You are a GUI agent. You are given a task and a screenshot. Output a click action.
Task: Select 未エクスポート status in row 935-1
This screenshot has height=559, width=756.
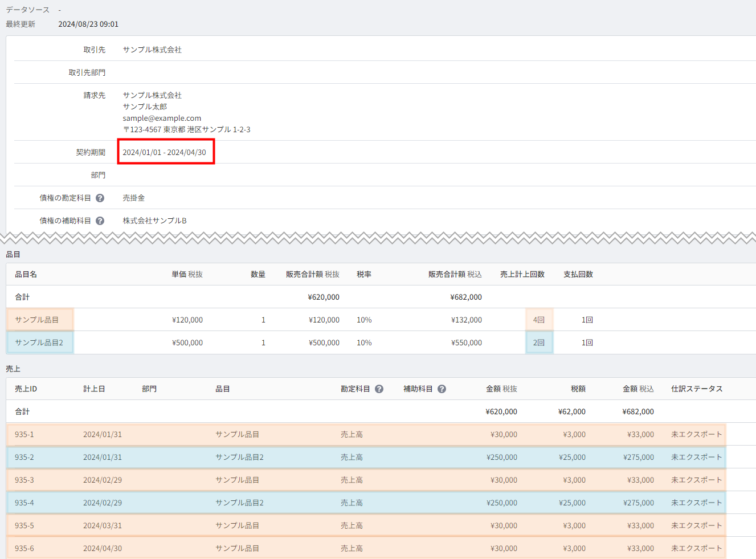point(697,434)
